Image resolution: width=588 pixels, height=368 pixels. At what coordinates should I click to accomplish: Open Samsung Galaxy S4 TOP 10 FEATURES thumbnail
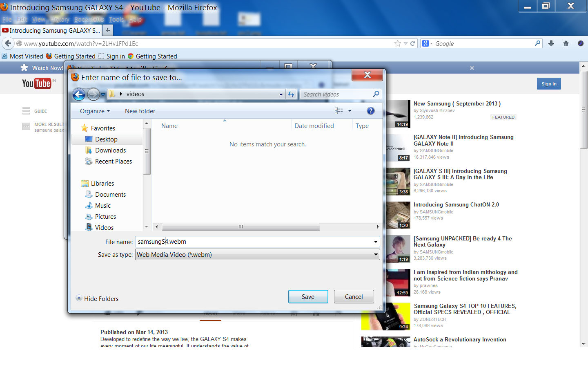tap(386, 316)
